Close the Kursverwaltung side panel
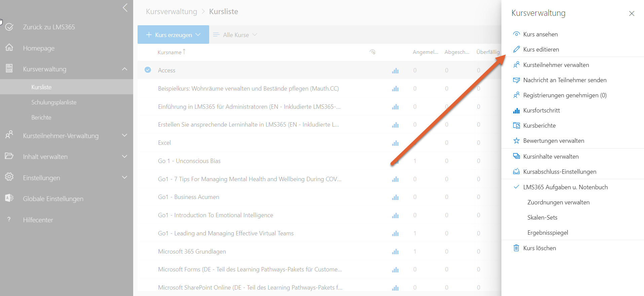 click(631, 13)
